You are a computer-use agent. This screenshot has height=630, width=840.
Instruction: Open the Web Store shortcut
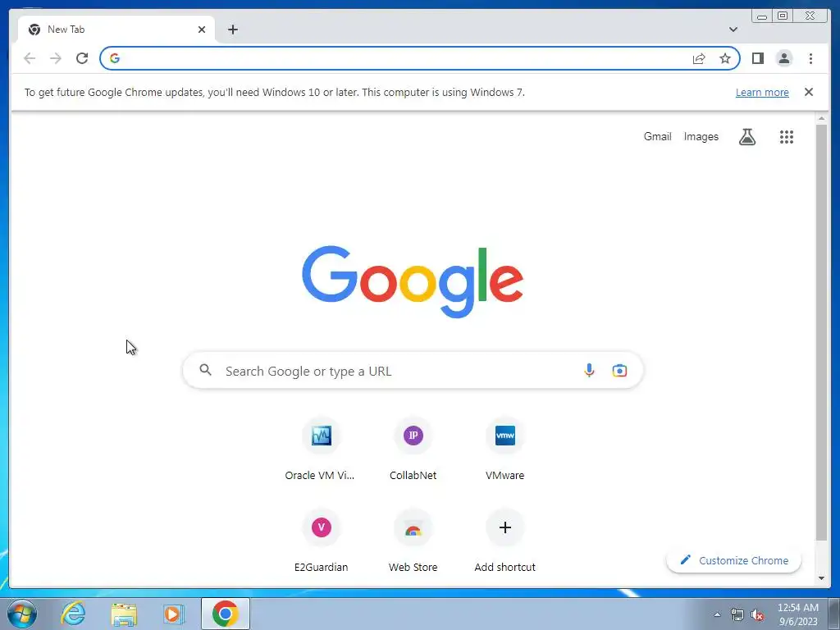tap(413, 541)
